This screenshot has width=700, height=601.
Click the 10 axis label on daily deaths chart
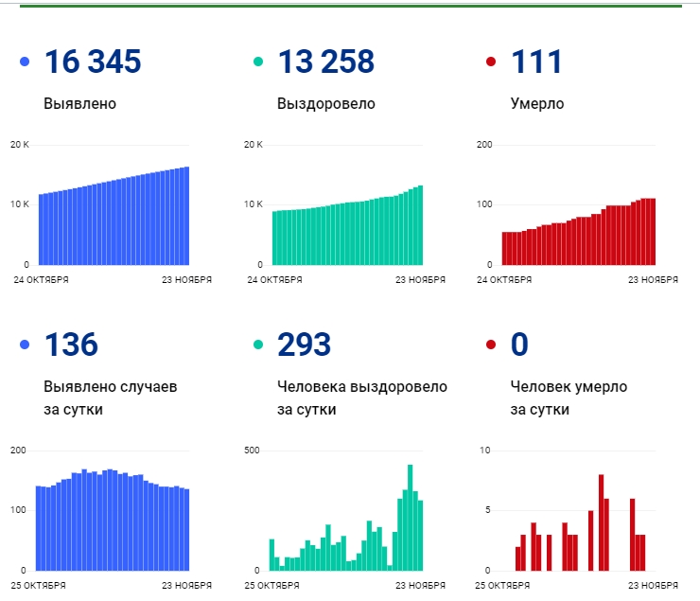485,451
